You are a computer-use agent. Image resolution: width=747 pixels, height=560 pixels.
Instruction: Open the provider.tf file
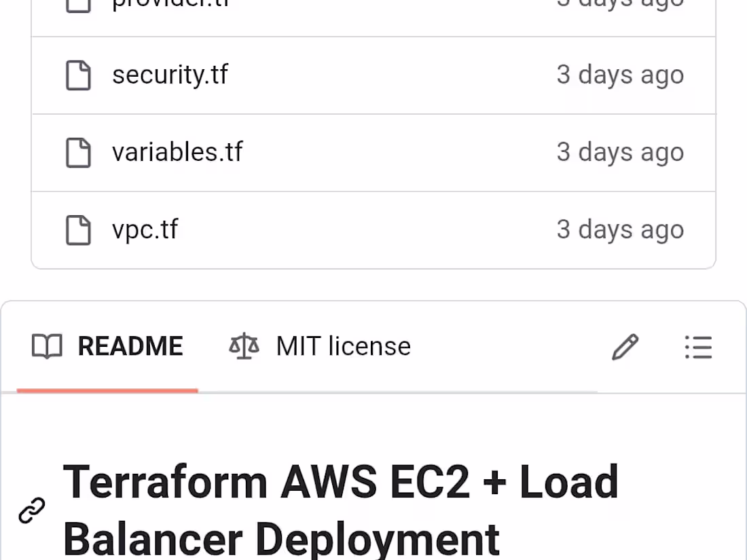(x=168, y=3)
